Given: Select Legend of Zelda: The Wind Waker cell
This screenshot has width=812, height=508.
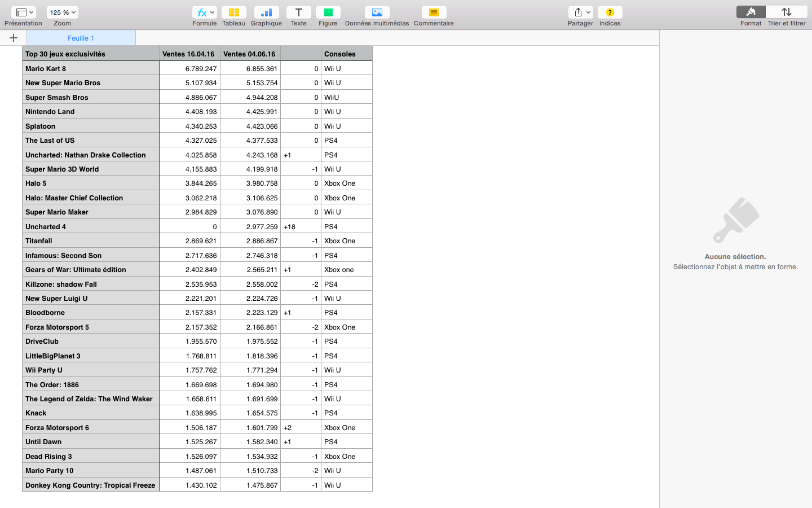Looking at the screenshot, I should (x=91, y=398).
